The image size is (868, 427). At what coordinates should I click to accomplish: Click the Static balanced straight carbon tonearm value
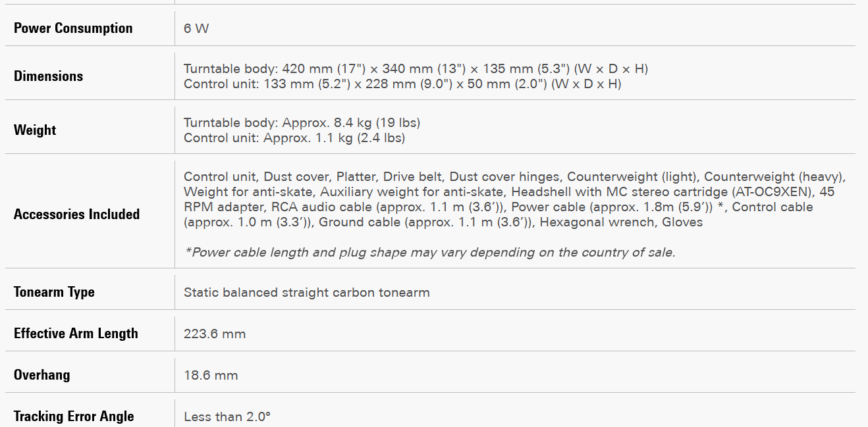point(306,293)
